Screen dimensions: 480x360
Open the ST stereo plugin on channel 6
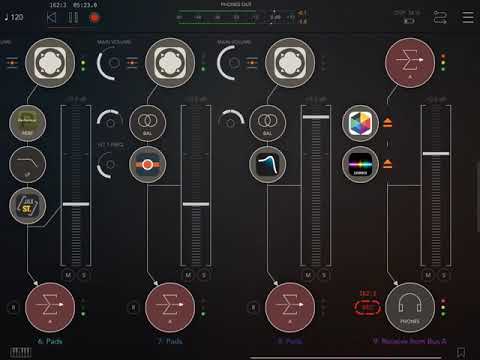tap(27, 206)
